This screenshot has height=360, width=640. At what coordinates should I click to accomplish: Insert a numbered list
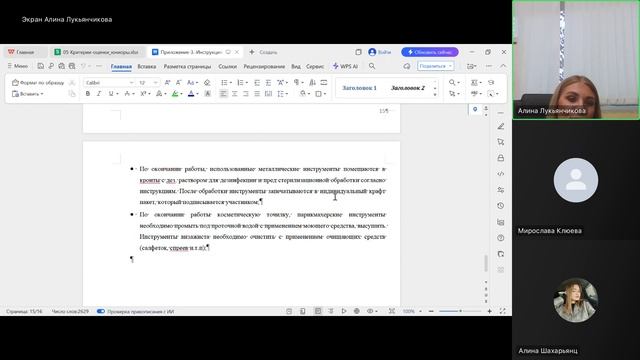(x=240, y=82)
